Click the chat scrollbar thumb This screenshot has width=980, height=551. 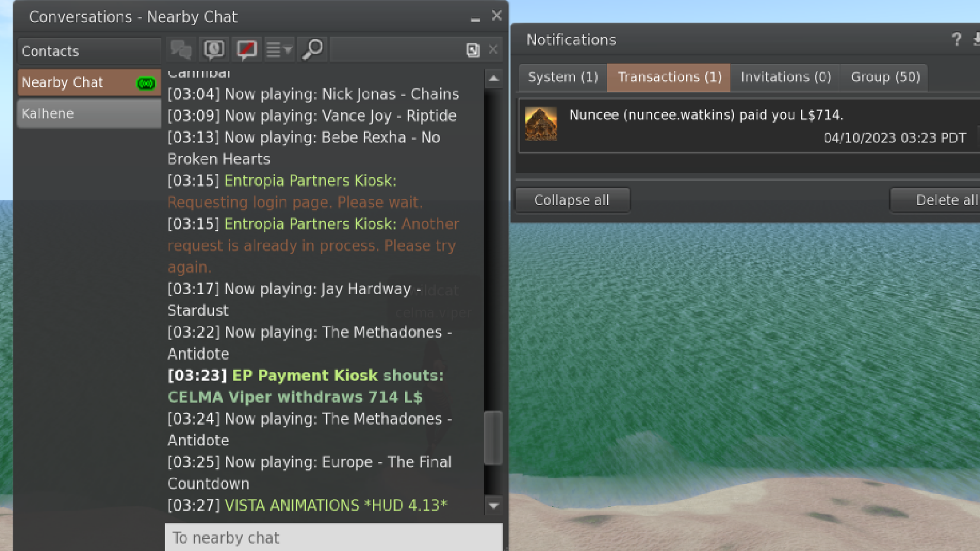click(493, 438)
